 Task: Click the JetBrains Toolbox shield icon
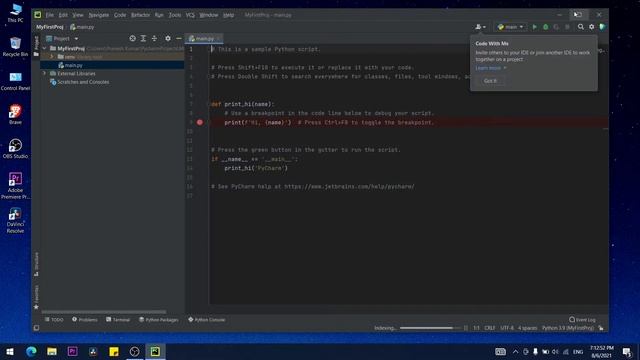pyautogui.click(x=602, y=27)
